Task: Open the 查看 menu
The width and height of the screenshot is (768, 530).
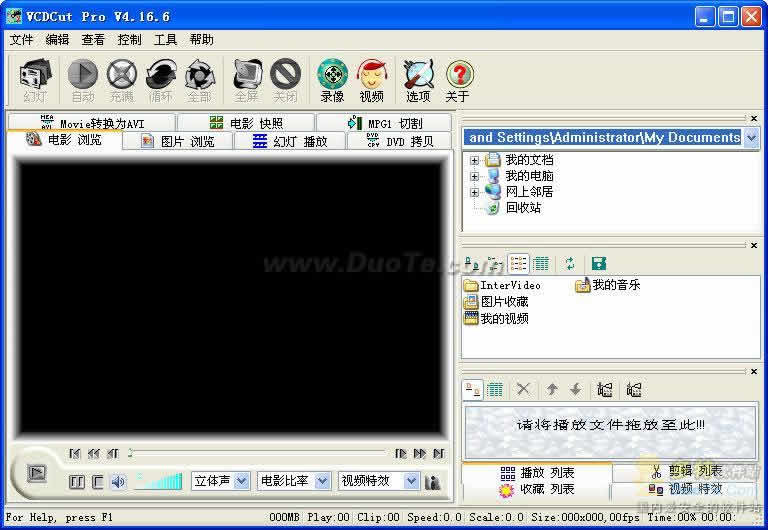Action: [x=93, y=40]
